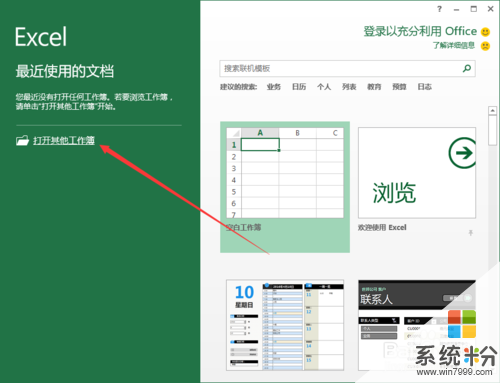The width and height of the screenshot is (500, 383).
Task: Select suggested search 日历
Action: click(299, 87)
